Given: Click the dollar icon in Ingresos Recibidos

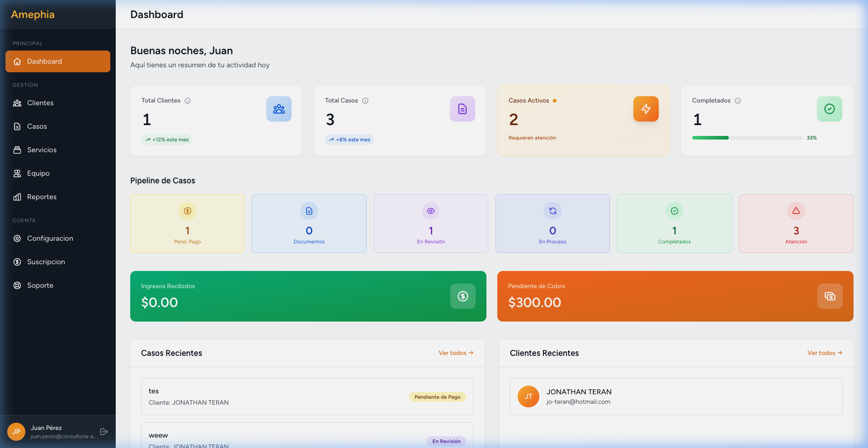Looking at the screenshot, I should [x=463, y=296].
